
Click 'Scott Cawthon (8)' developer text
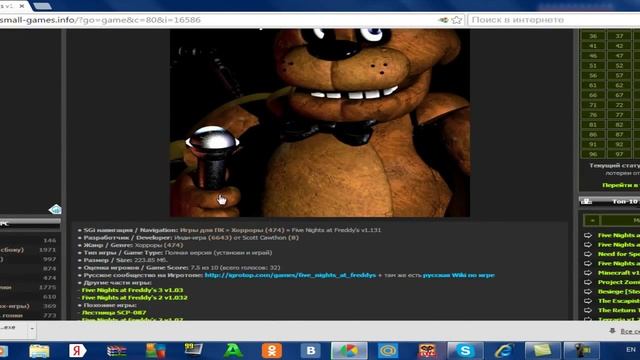(x=271, y=238)
